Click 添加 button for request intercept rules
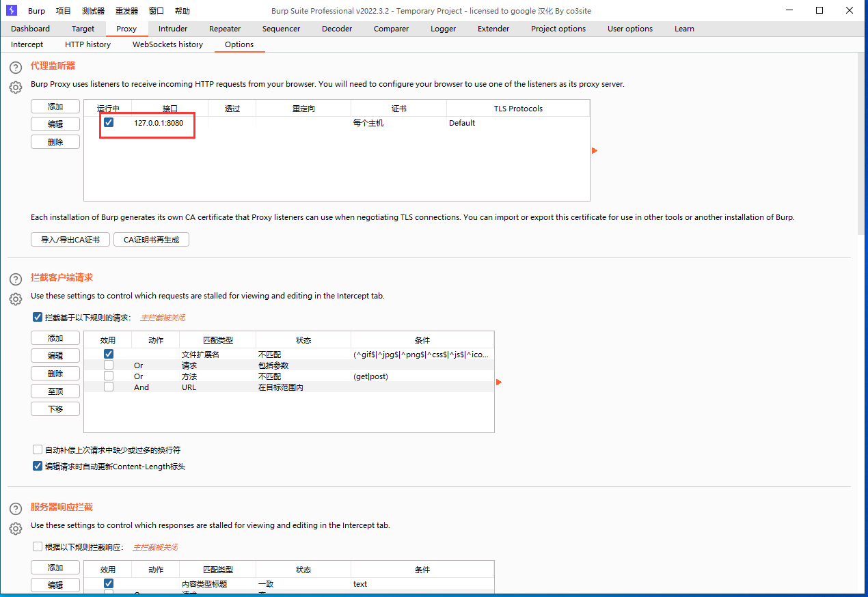The image size is (868, 597). [x=55, y=338]
